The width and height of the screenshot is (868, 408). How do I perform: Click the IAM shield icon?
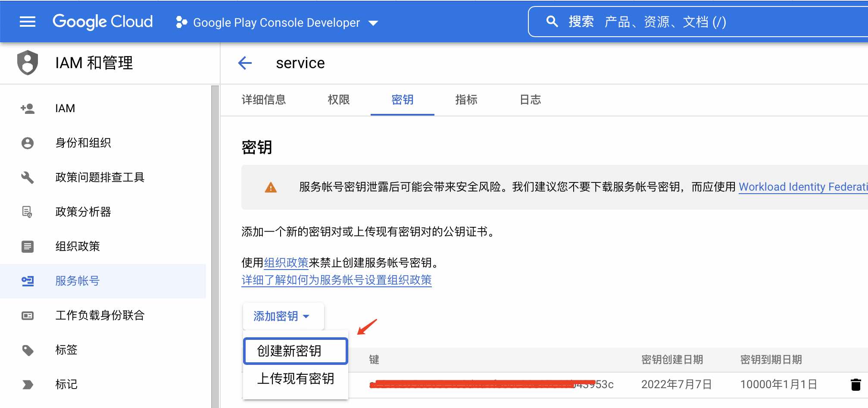tap(28, 63)
